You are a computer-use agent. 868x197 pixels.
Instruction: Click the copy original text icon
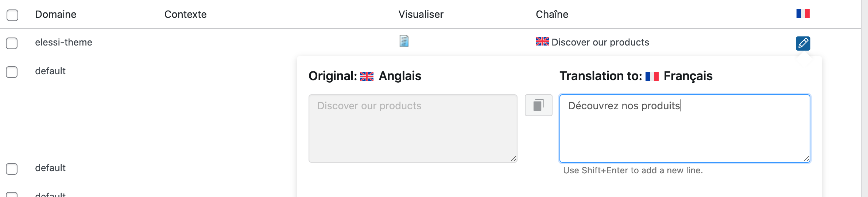click(x=538, y=105)
